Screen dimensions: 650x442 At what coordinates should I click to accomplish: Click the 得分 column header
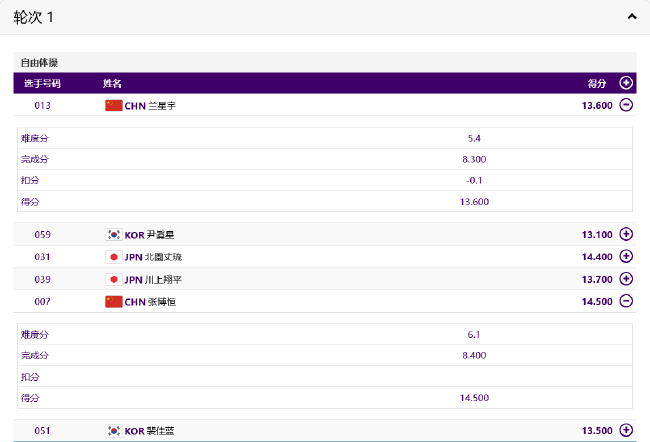(x=597, y=83)
